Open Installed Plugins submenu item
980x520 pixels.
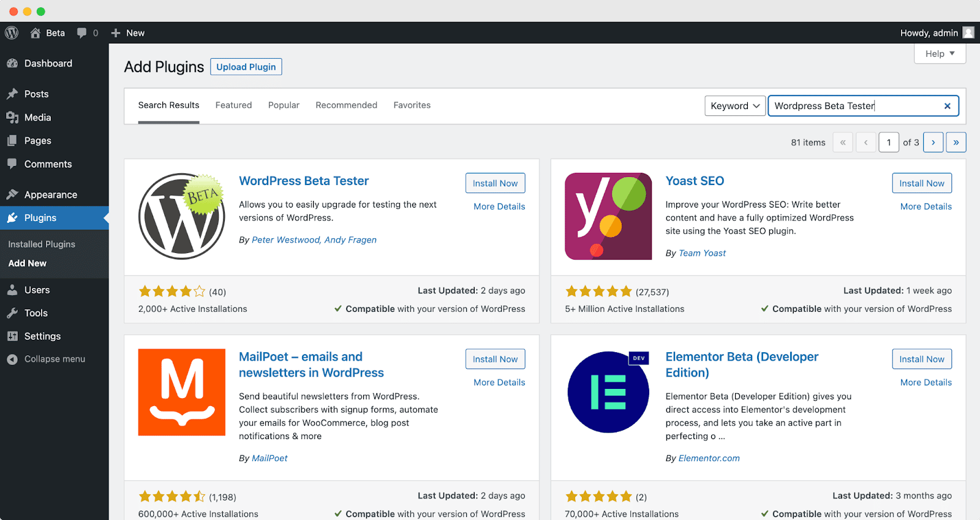pos(42,244)
